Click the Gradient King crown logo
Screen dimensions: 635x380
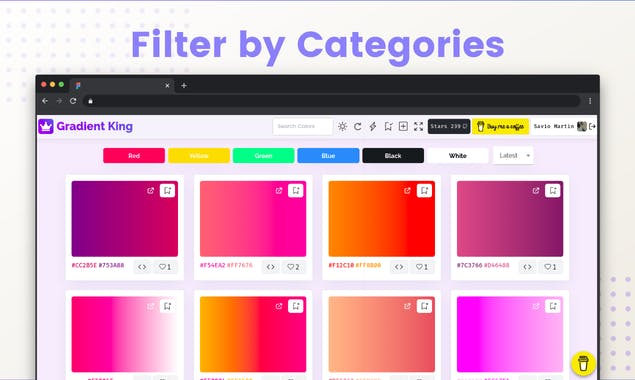point(46,126)
